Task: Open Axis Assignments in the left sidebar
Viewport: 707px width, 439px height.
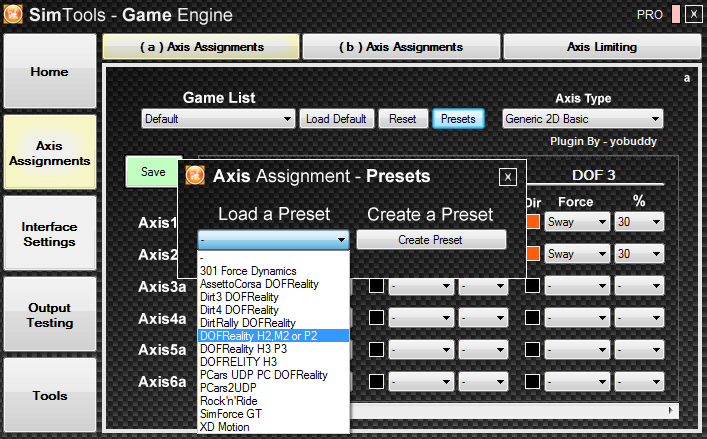Action: [50, 153]
